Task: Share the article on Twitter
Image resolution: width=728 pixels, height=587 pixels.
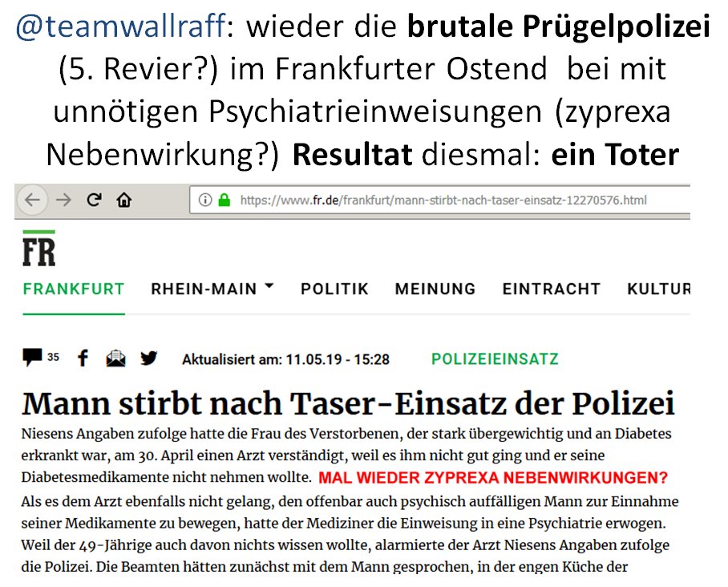Action: pyautogui.click(x=149, y=358)
